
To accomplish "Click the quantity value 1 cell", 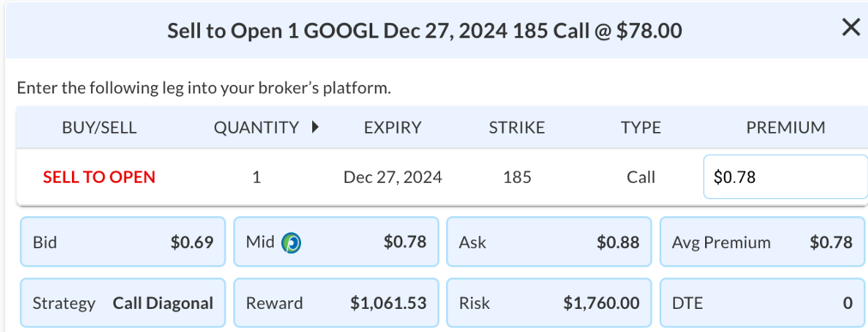I will [x=256, y=177].
